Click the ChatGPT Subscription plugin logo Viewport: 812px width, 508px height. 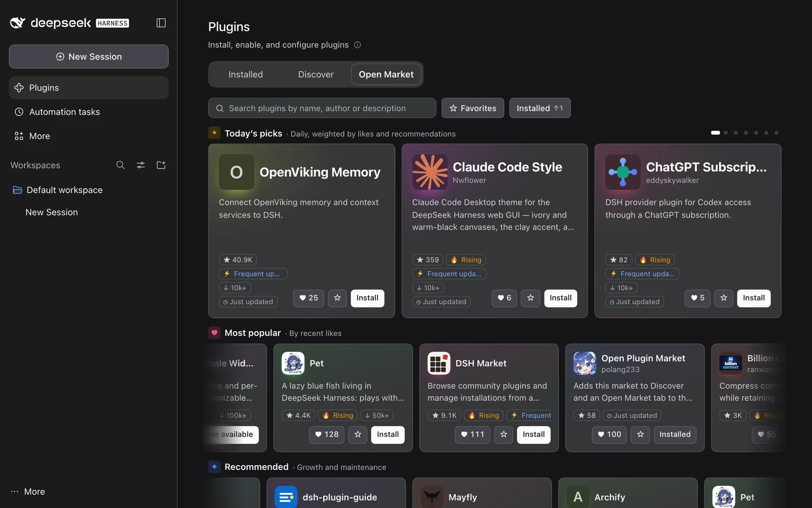[623, 172]
